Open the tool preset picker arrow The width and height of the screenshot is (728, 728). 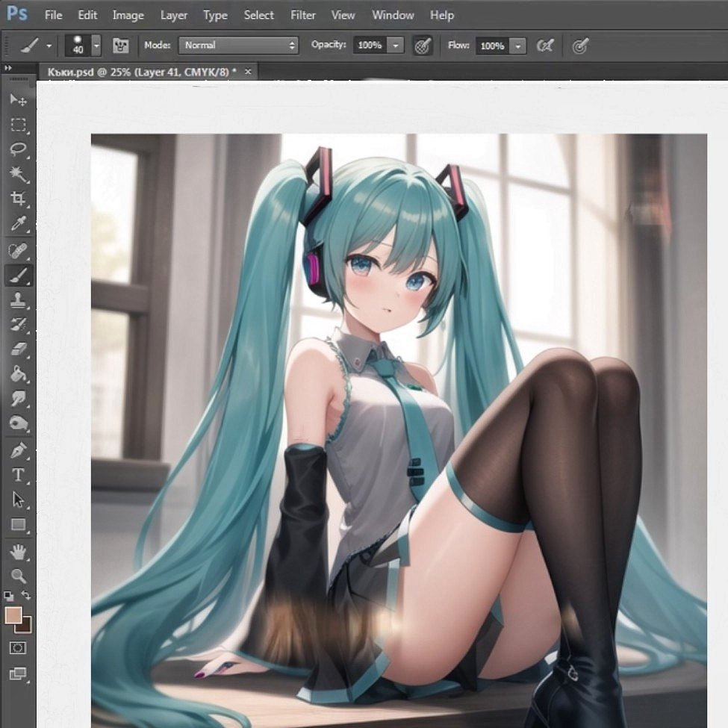point(49,46)
